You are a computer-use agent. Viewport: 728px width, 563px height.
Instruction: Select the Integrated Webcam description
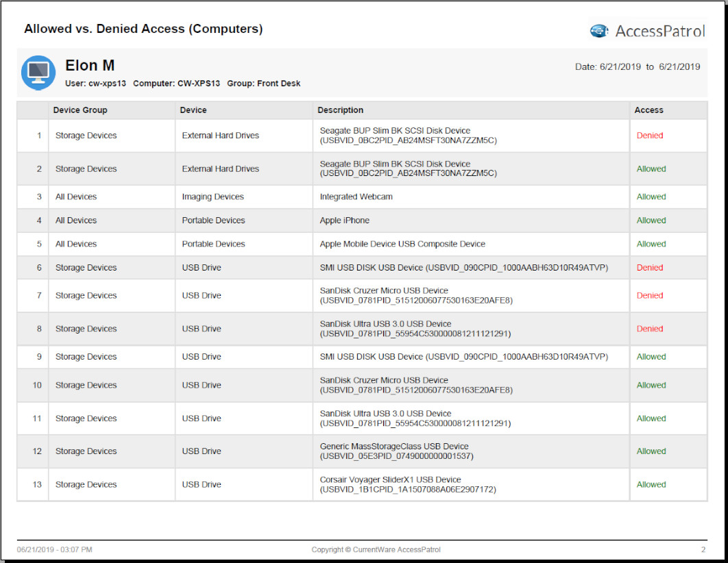point(357,197)
